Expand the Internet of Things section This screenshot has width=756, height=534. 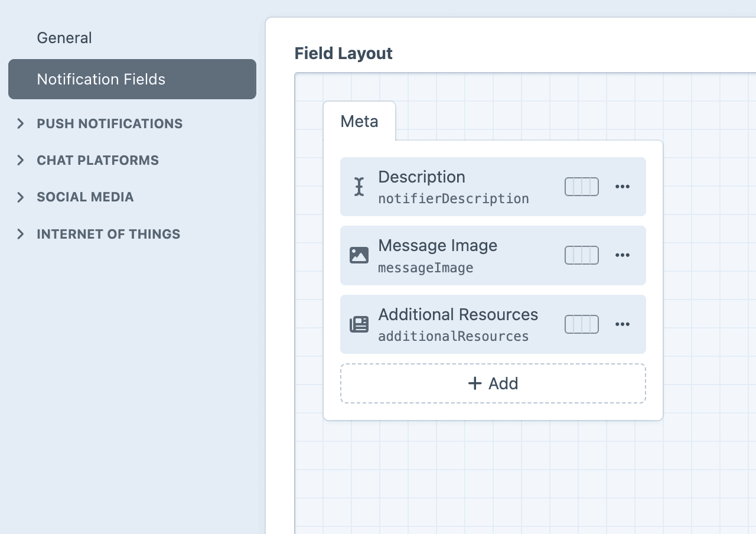point(21,234)
